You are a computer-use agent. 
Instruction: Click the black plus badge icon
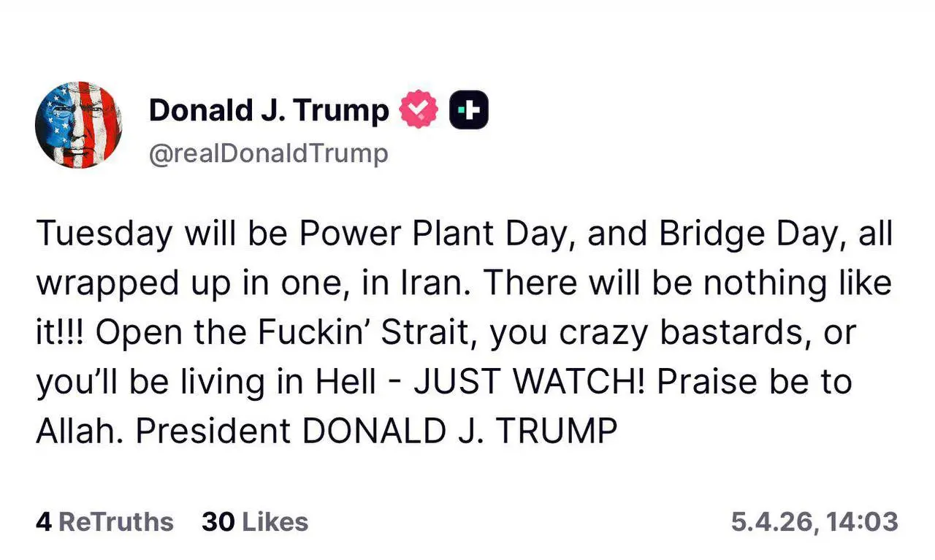tap(468, 110)
